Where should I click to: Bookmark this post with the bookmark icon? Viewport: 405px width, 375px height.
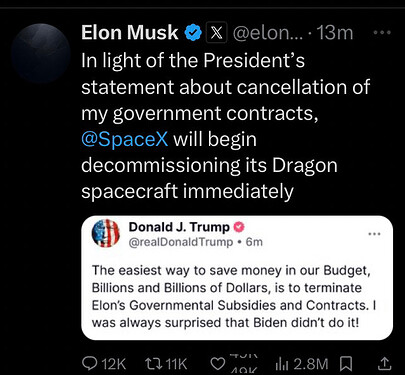click(346, 364)
